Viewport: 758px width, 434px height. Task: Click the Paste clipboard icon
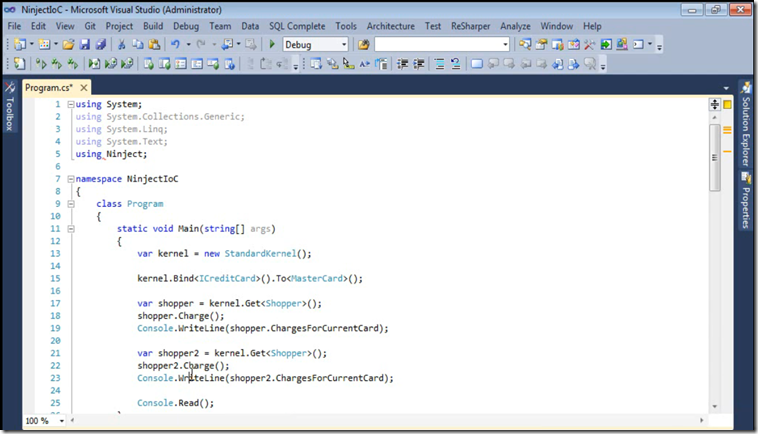click(x=154, y=44)
